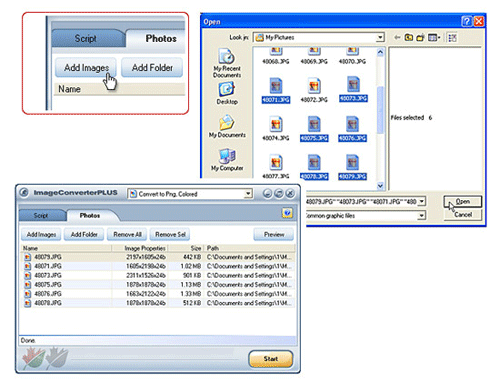Select the 48071.JPG row in the photo list
Screen dimensions: 500x384
(158, 266)
